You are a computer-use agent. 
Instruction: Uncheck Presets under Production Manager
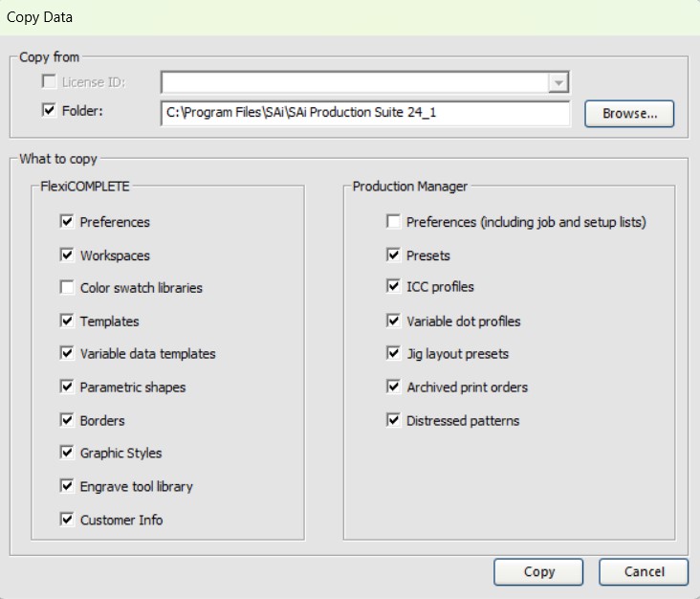coord(393,255)
